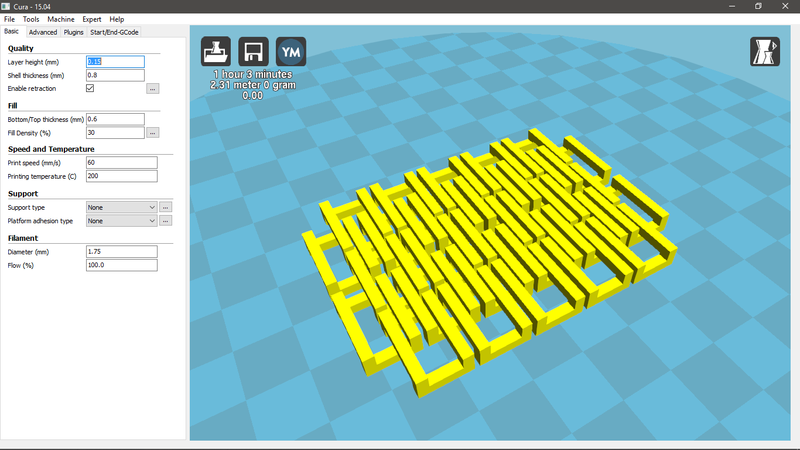Open the Machine menu
Image resolution: width=800 pixels, height=450 pixels.
click(x=61, y=19)
